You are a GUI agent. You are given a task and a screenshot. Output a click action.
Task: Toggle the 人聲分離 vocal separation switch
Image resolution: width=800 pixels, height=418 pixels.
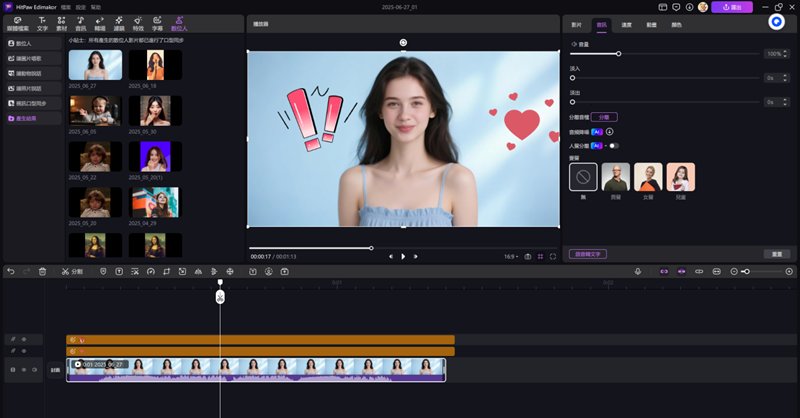point(614,145)
